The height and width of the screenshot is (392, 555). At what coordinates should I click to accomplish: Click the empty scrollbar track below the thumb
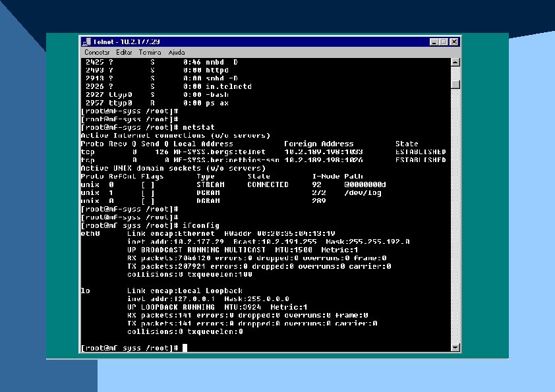(x=455, y=216)
